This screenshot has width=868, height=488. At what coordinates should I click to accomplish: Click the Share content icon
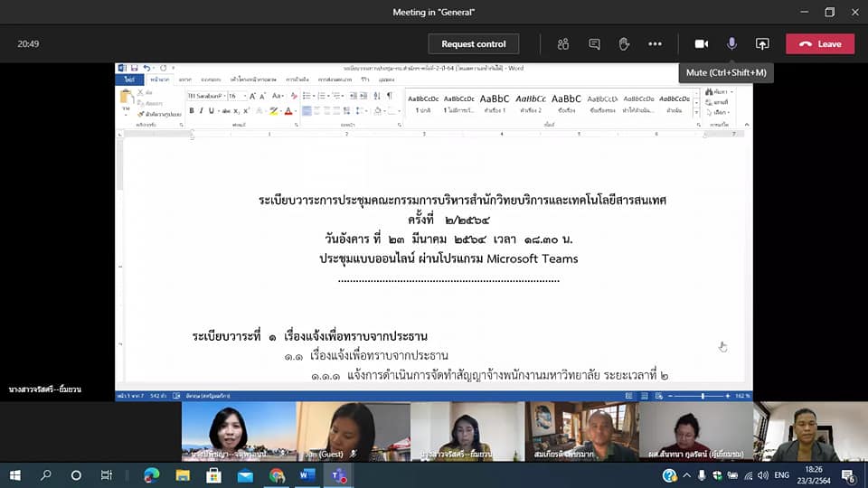point(762,43)
